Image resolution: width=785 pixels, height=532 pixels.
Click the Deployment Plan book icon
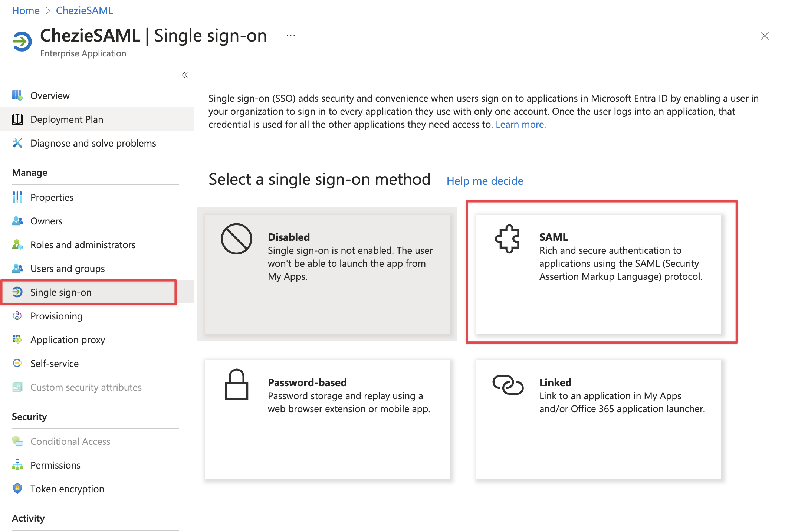[x=17, y=119]
